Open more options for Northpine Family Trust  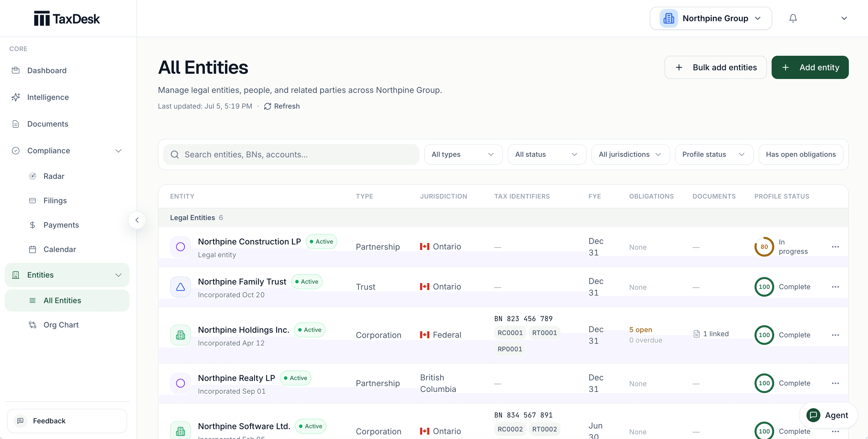point(835,287)
